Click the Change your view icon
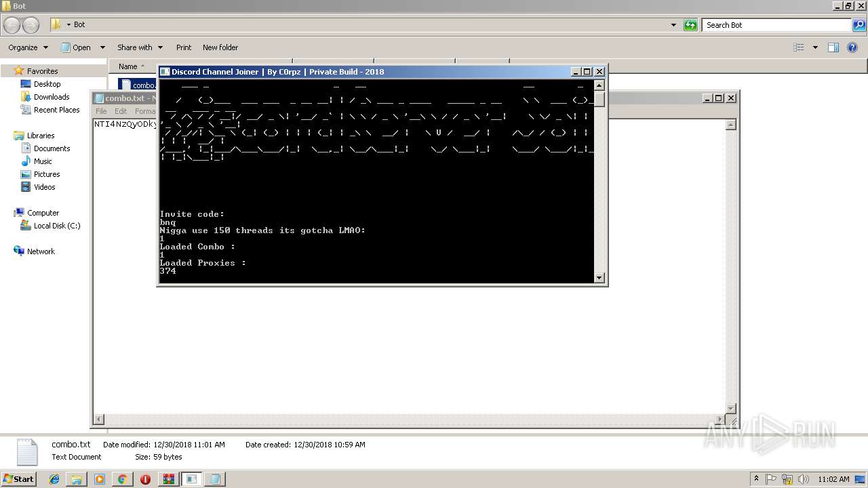This screenshot has height=488, width=868. click(x=799, y=47)
